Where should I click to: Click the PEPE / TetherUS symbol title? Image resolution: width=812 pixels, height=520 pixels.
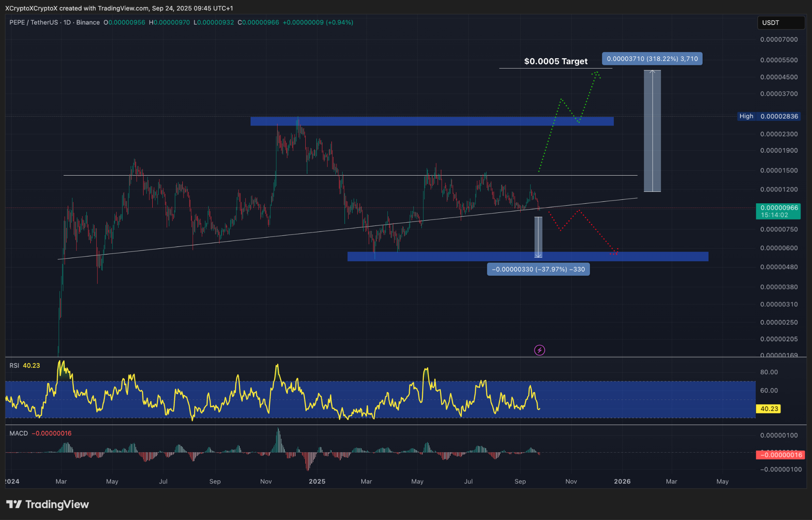click(x=34, y=23)
